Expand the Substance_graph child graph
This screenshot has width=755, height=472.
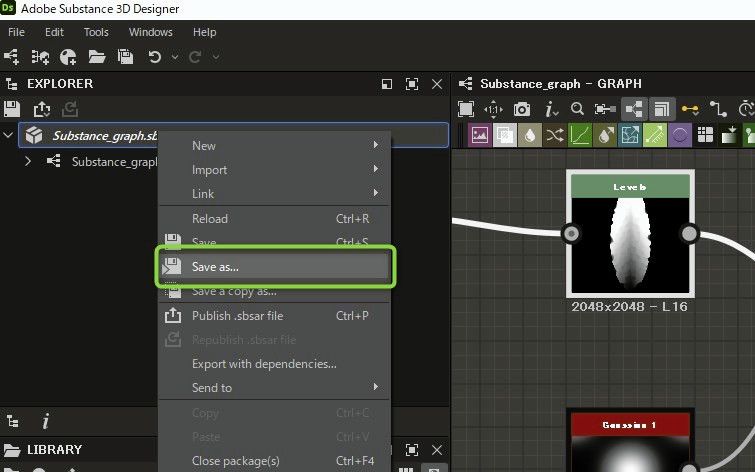(x=28, y=161)
